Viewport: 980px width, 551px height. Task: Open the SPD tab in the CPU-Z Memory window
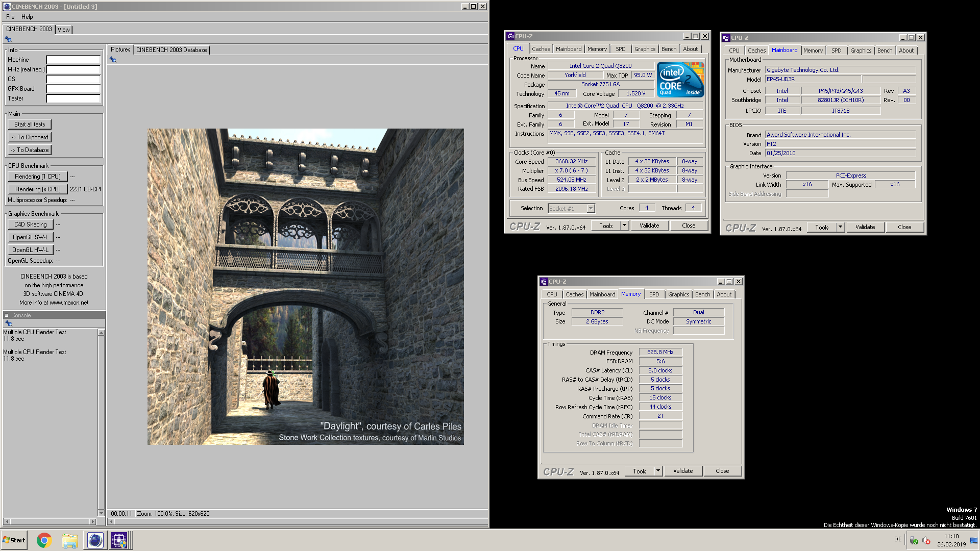(x=654, y=294)
